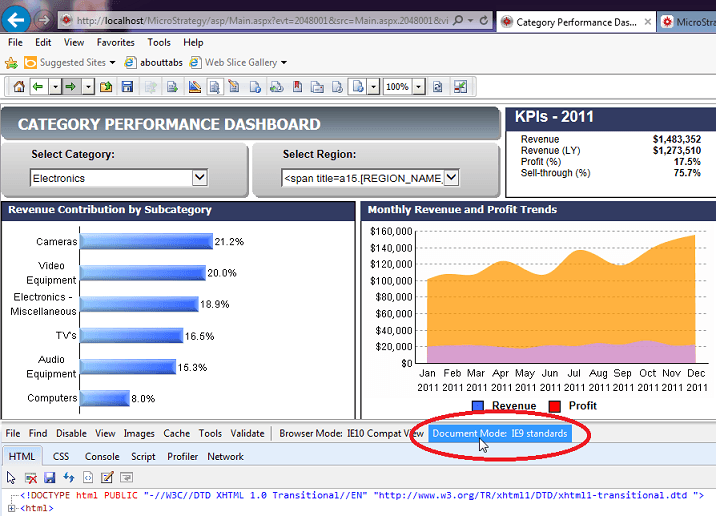This screenshot has height=516, width=716.
Task: Click the green back arrow in dashboard toolbar
Action: (x=37, y=87)
